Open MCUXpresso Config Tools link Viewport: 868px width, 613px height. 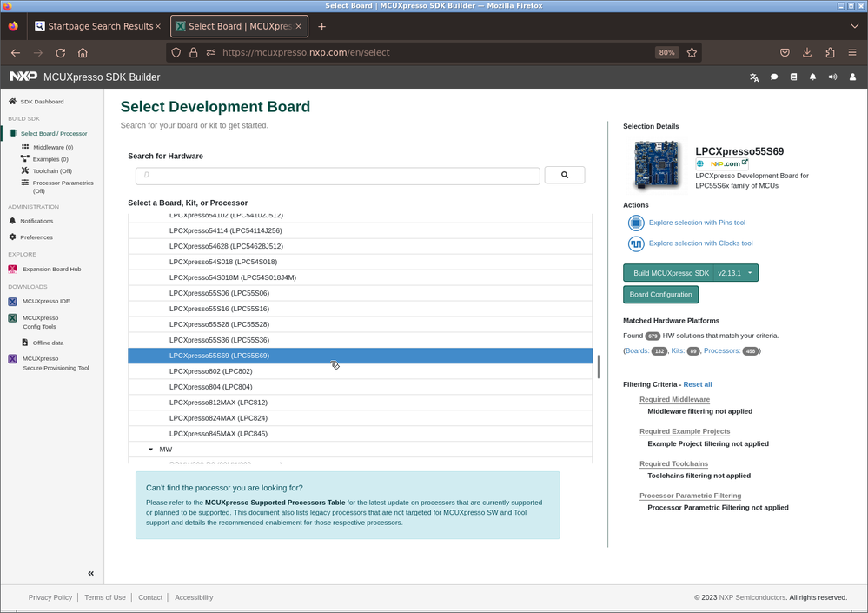[33, 322]
